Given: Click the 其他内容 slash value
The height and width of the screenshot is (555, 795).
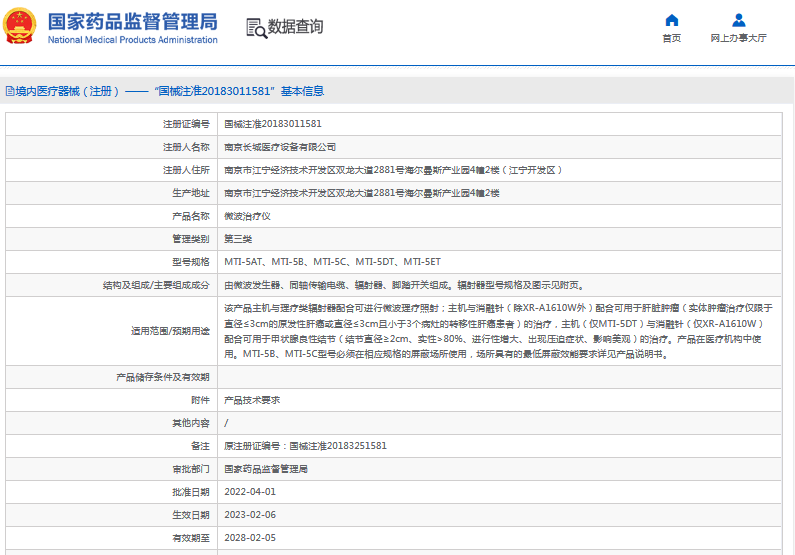Looking at the screenshot, I should click(x=226, y=423).
